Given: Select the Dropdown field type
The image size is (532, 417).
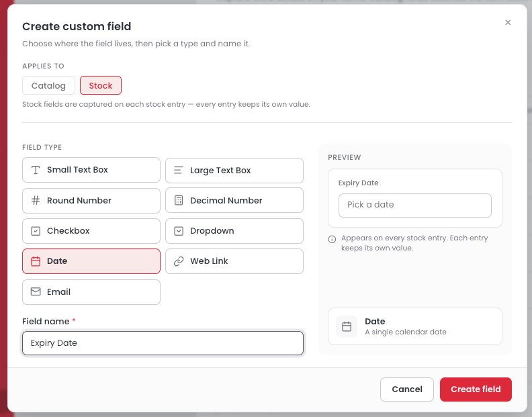Looking at the screenshot, I should (234, 231).
